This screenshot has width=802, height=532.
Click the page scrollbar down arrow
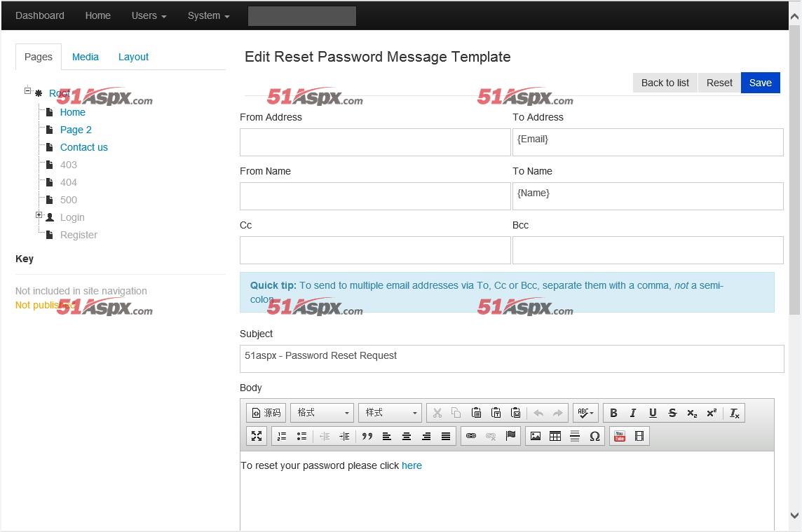click(795, 515)
